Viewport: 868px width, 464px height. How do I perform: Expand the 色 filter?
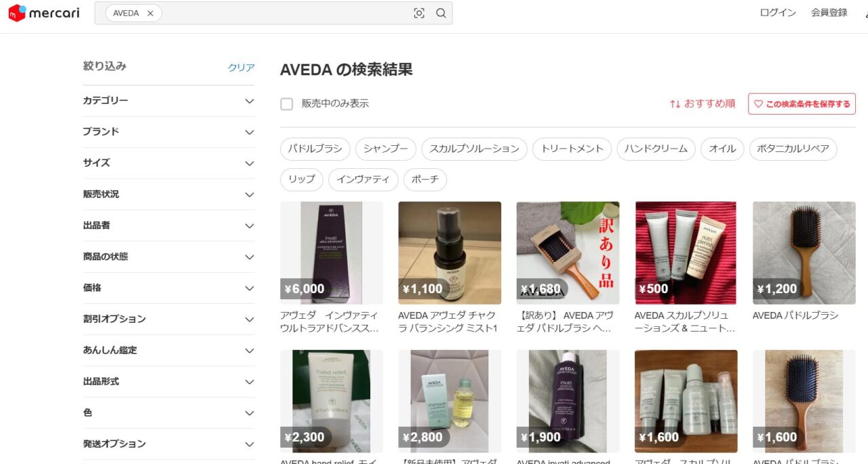(x=169, y=412)
